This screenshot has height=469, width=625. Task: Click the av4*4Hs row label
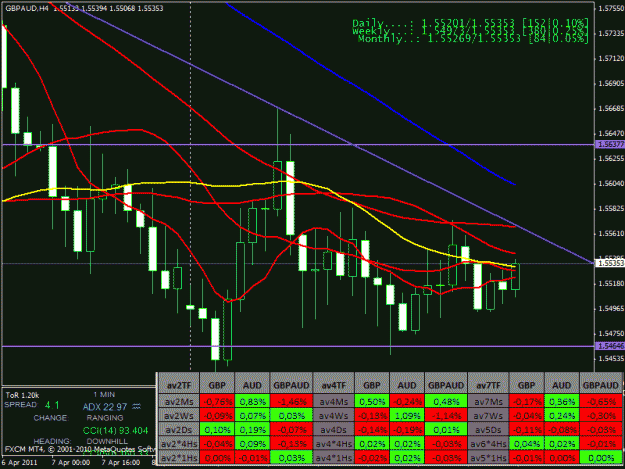point(334,443)
